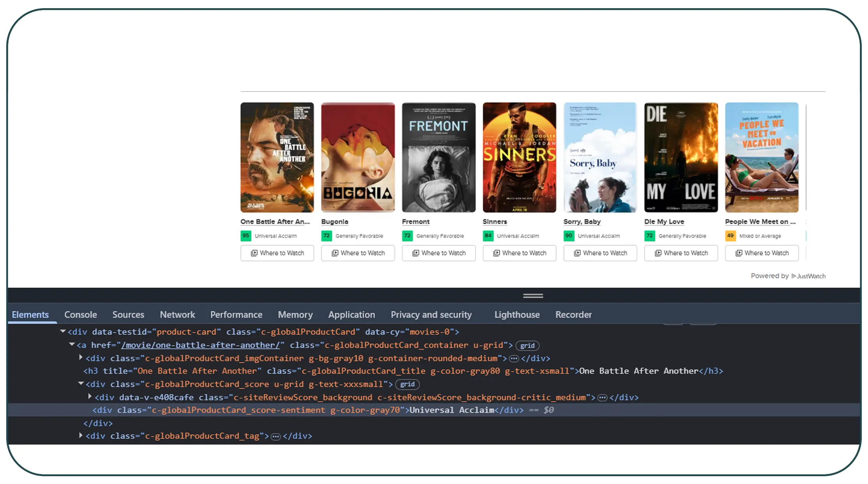Click the Where to Watch icon on the Fremont card
This screenshot has height=484, width=868.
pyautogui.click(x=415, y=253)
